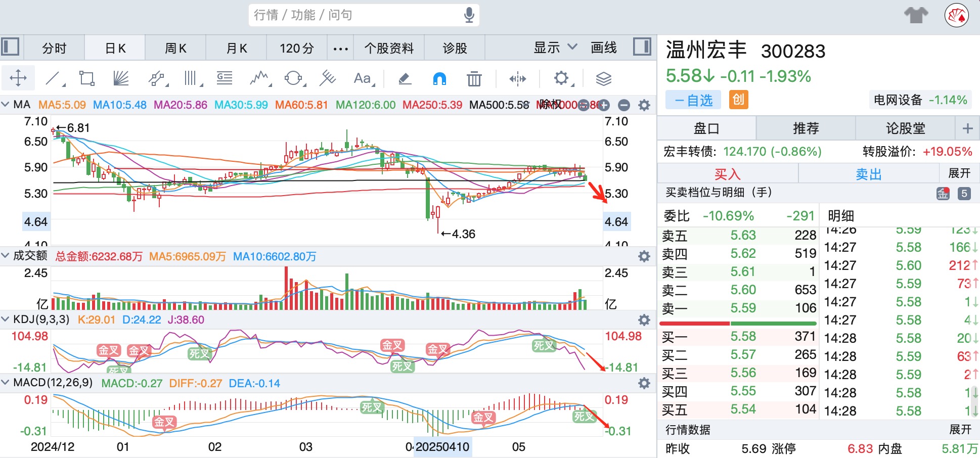Image resolution: width=980 pixels, height=458 pixels.
Task: Click the 买一 5.58 bid price row
Action: pyautogui.click(x=738, y=336)
